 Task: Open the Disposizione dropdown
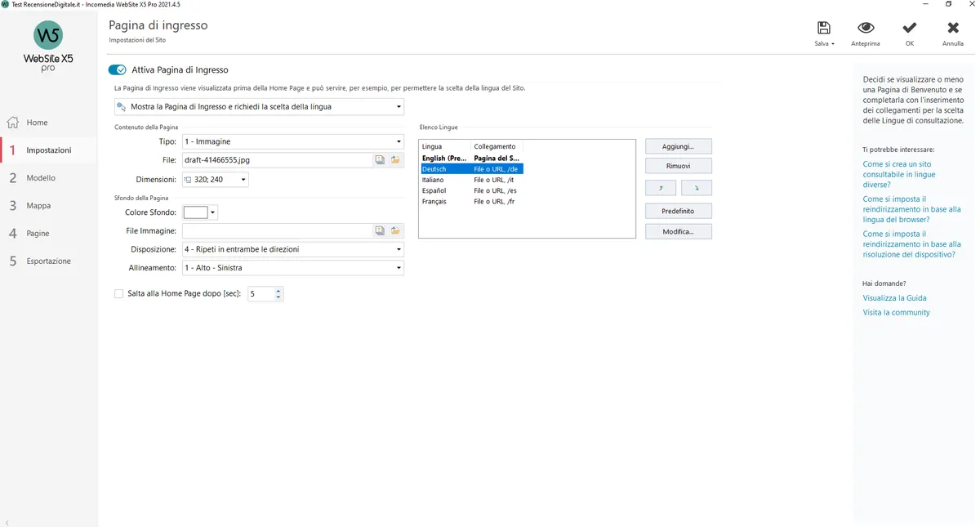292,249
